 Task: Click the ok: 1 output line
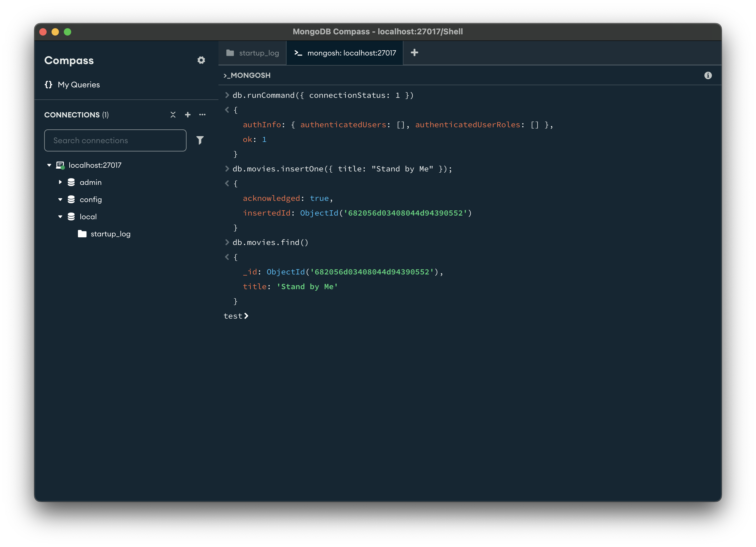[x=255, y=139]
